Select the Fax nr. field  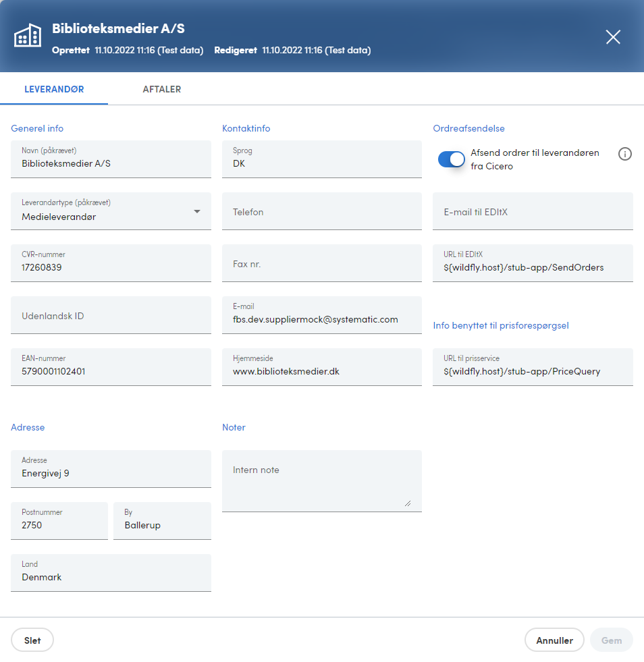322,263
